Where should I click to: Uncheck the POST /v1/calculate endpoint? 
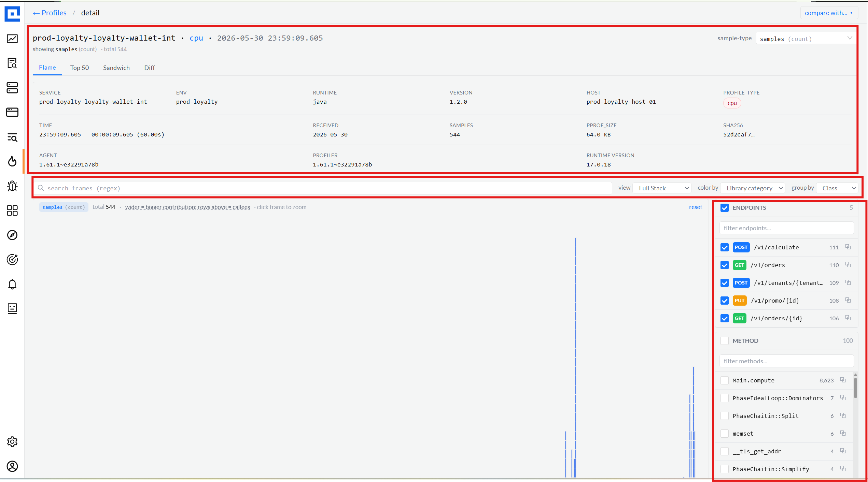pyautogui.click(x=725, y=247)
